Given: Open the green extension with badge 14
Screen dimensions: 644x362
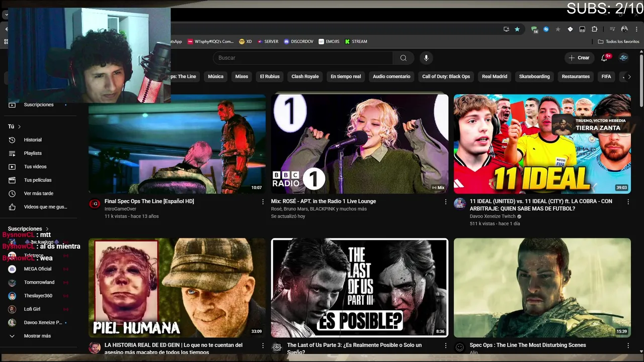Looking at the screenshot, I should click(534, 30).
